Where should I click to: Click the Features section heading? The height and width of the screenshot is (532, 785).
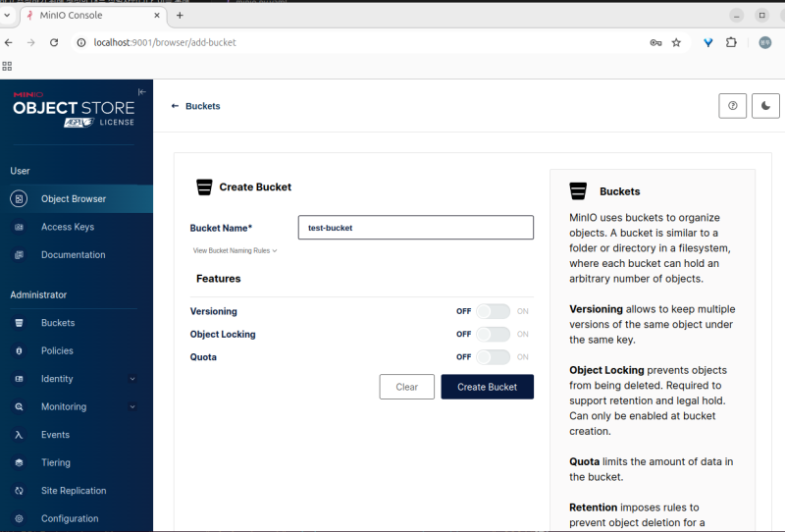coord(218,279)
